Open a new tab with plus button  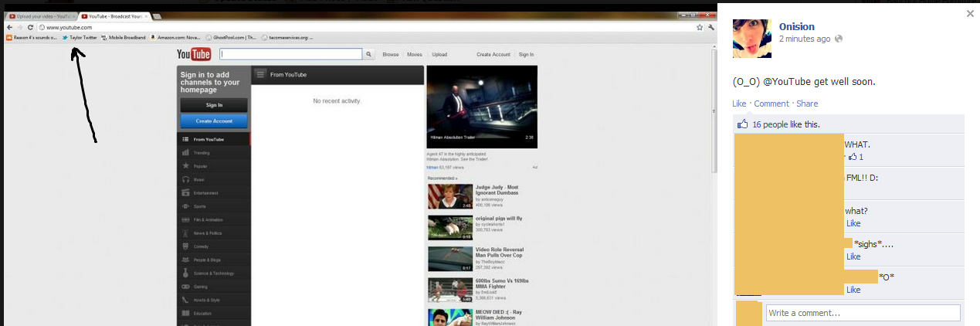pyautogui.click(x=157, y=16)
